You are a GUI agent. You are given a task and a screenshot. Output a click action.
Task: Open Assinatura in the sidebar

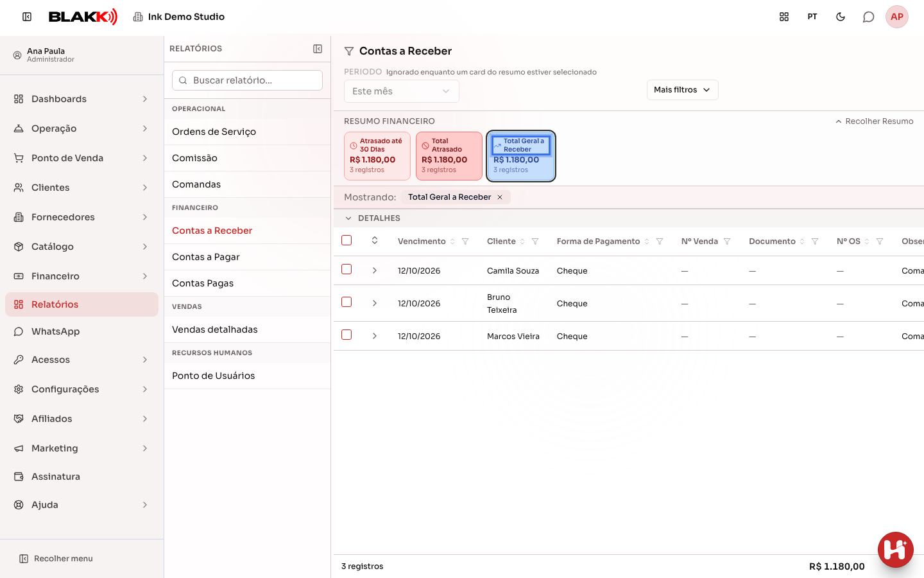[81, 477]
